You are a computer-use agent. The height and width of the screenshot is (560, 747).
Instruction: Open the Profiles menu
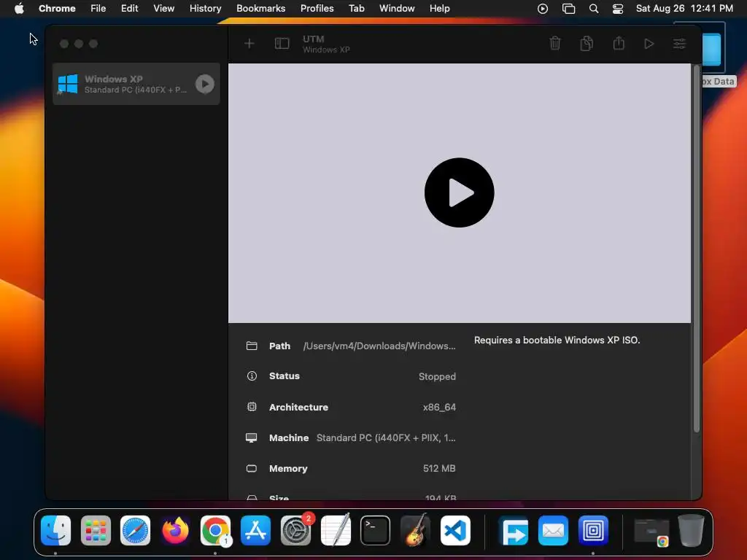click(317, 9)
